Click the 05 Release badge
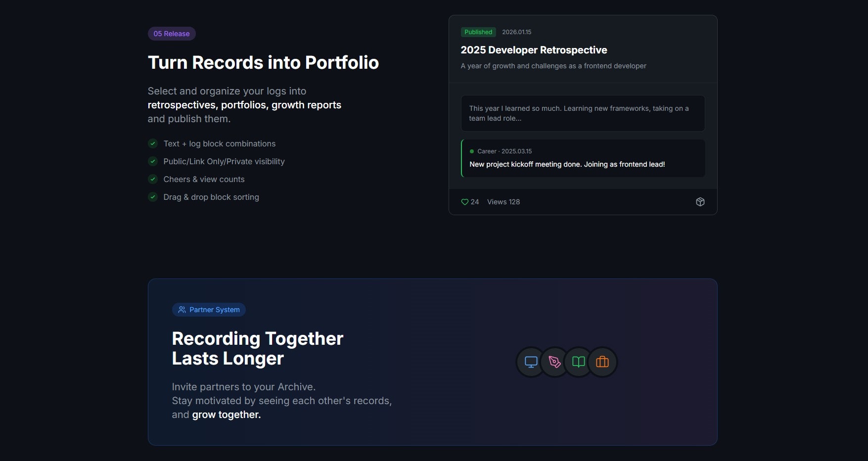 pyautogui.click(x=171, y=34)
